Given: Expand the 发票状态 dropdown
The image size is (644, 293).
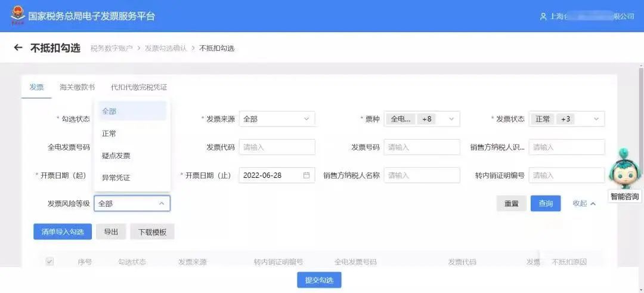Looking at the screenshot, I should (567, 119).
